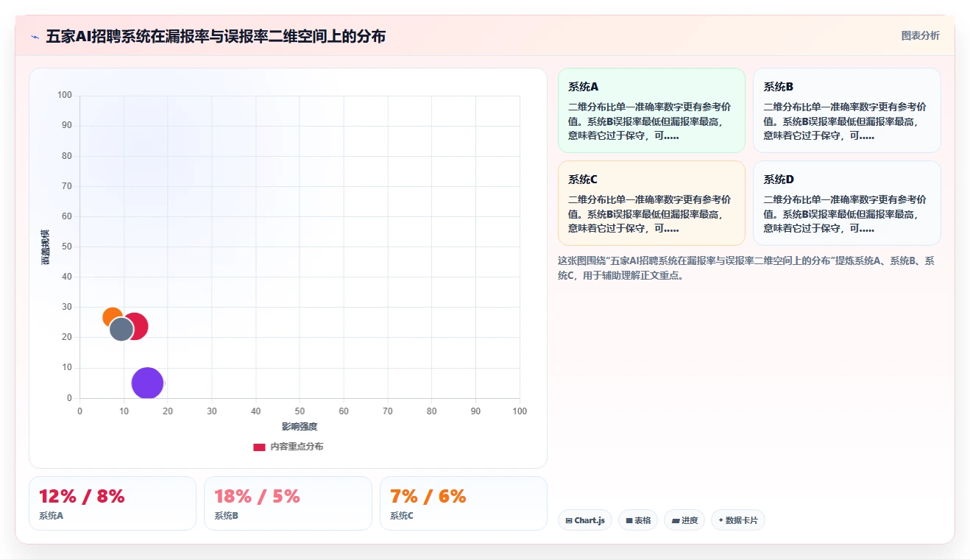Click the chart title heading text
Screen dimensions: 970x560
(216, 37)
